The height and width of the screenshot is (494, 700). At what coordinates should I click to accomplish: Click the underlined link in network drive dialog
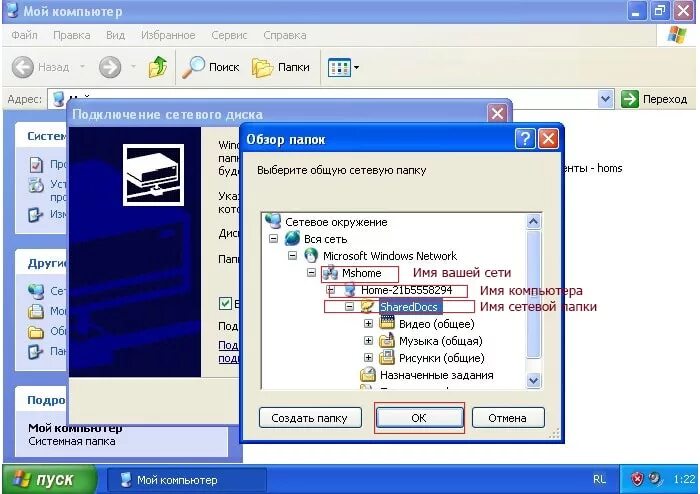click(229, 352)
